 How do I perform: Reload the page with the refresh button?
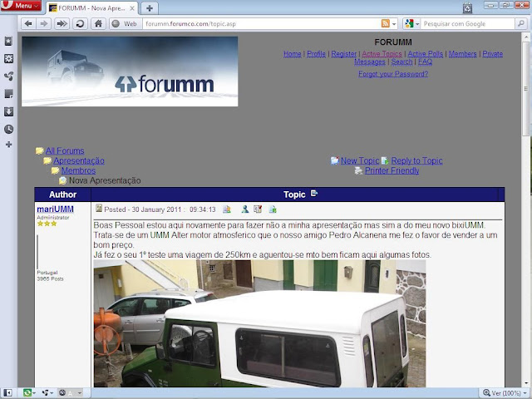click(80, 24)
